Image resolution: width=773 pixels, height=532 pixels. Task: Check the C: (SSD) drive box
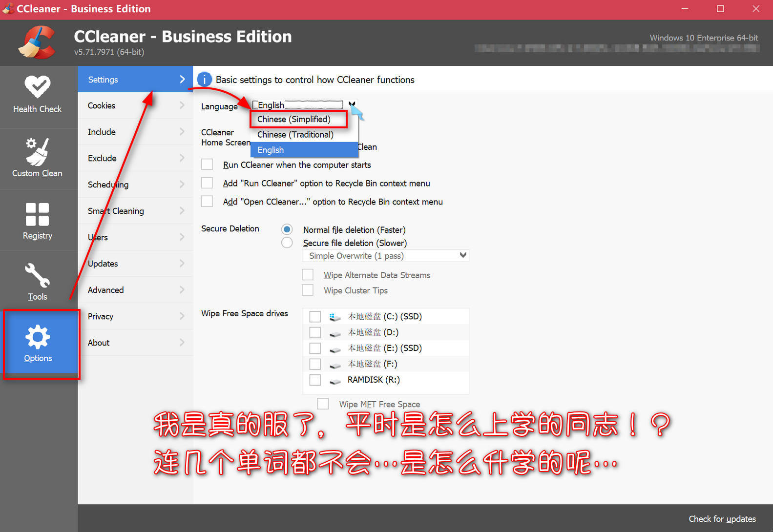(315, 317)
